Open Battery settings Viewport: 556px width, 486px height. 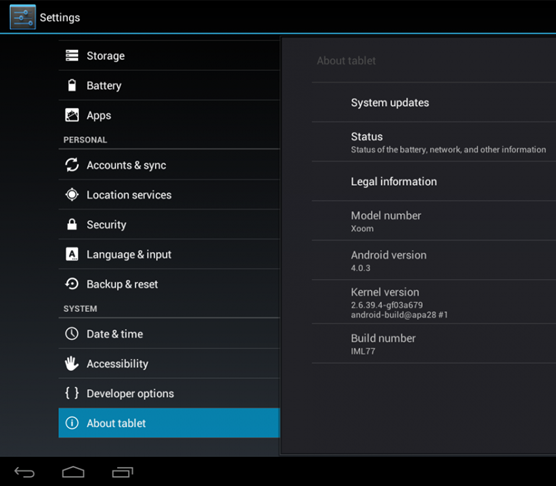(x=169, y=85)
